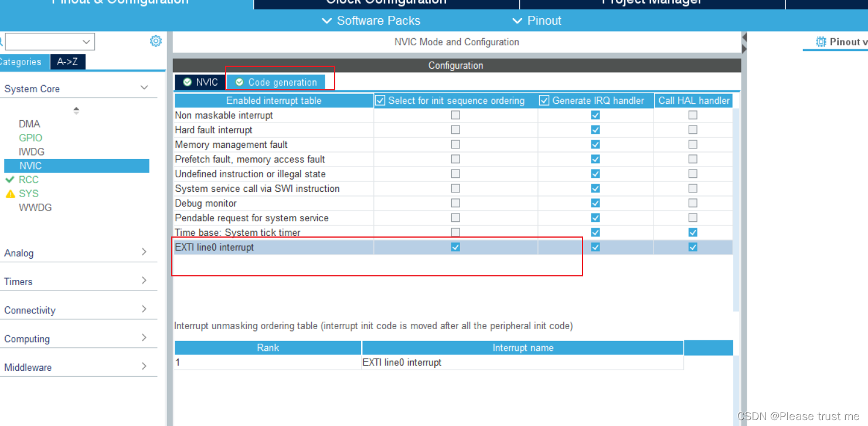Click the Interrupt name column header
The height and width of the screenshot is (426, 868).
point(523,348)
